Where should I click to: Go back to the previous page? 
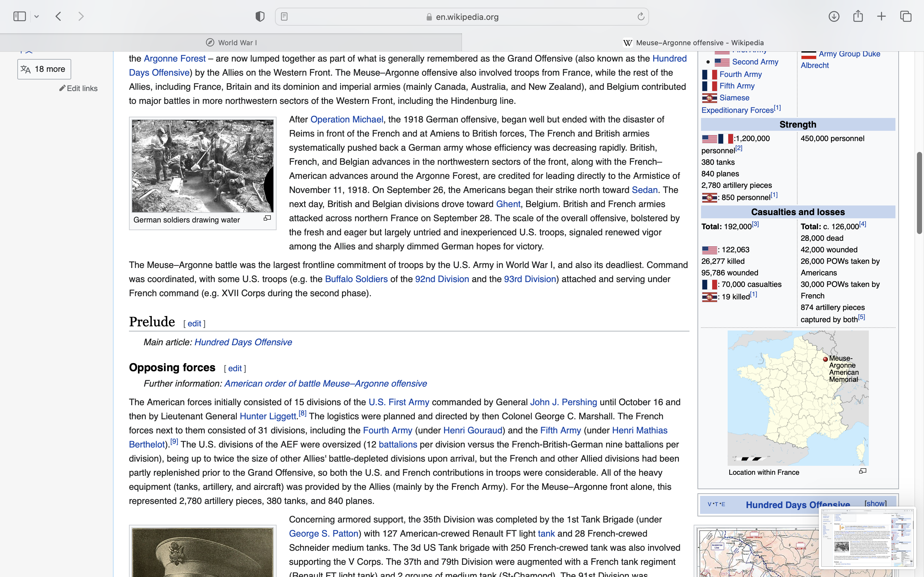58,16
